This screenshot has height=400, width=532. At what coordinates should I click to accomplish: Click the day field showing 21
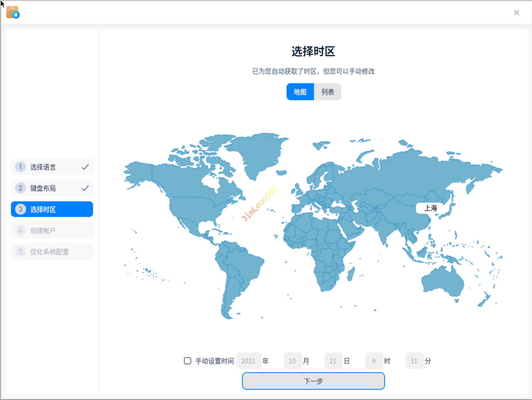pyautogui.click(x=333, y=361)
